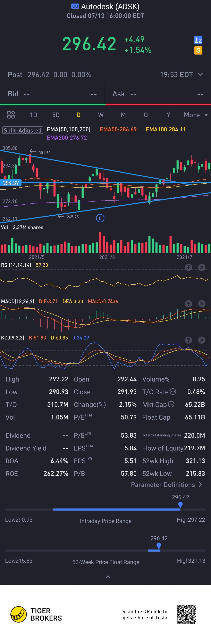Select the yearly Y chart tab

[x=168, y=115]
